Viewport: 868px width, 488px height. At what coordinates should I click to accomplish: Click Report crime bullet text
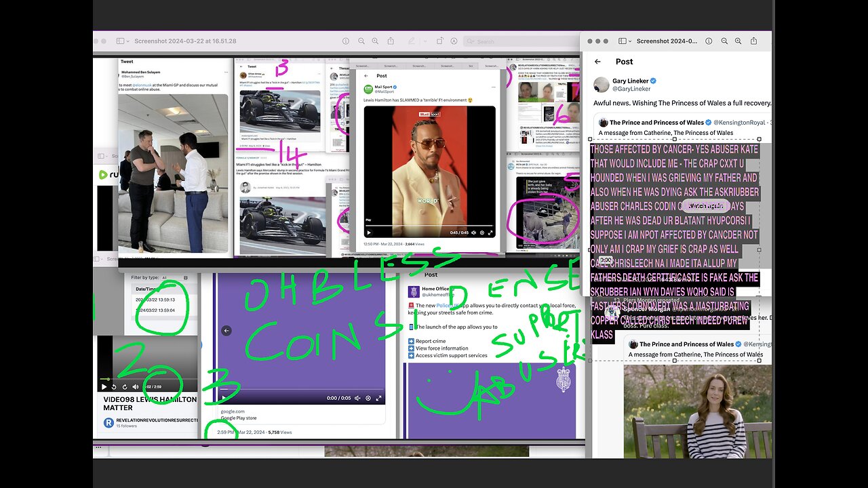pyautogui.click(x=431, y=342)
